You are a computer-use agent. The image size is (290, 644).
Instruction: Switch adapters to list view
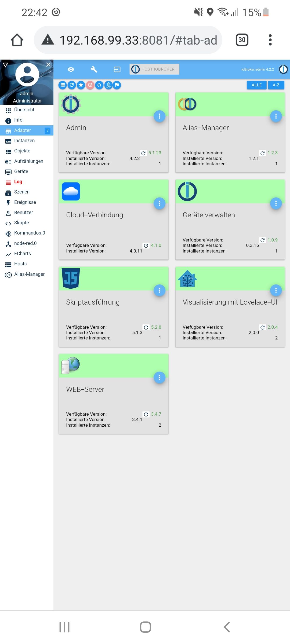[x=63, y=85]
